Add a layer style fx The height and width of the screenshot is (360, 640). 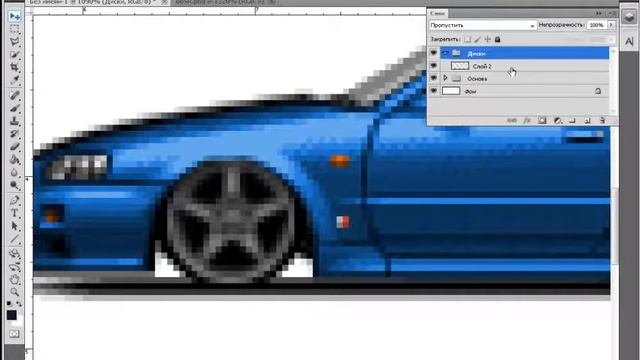[x=527, y=120]
